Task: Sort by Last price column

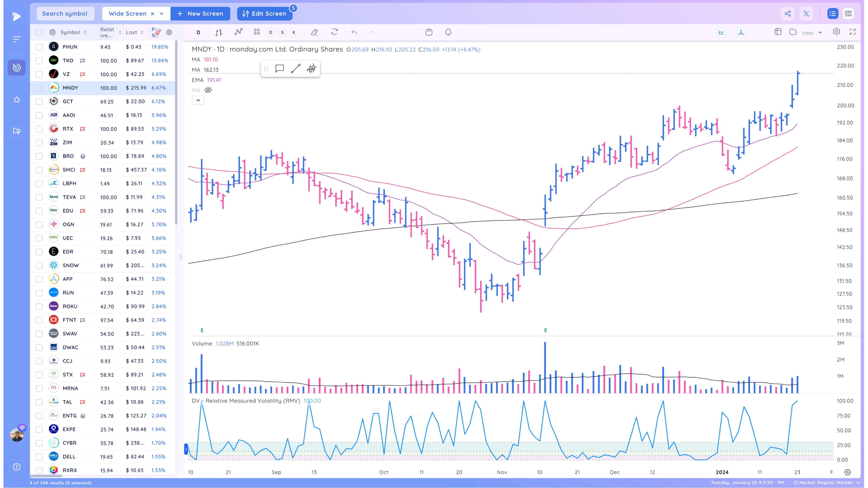Action: 135,32
